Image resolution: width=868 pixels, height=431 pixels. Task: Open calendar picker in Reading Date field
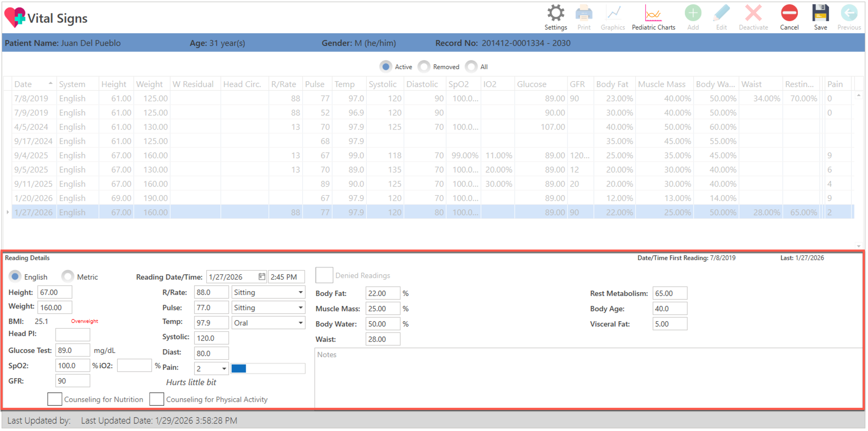pos(261,277)
